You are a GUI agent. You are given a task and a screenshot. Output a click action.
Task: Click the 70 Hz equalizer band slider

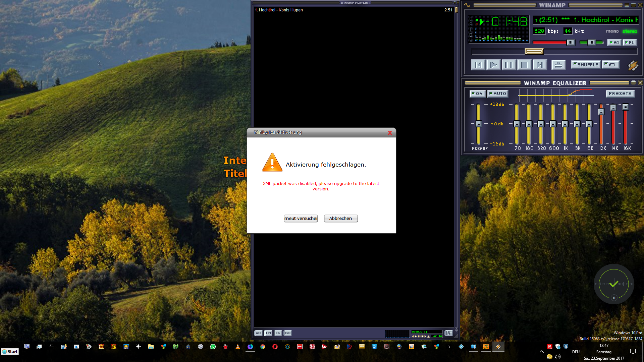pyautogui.click(x=517, y=124)
